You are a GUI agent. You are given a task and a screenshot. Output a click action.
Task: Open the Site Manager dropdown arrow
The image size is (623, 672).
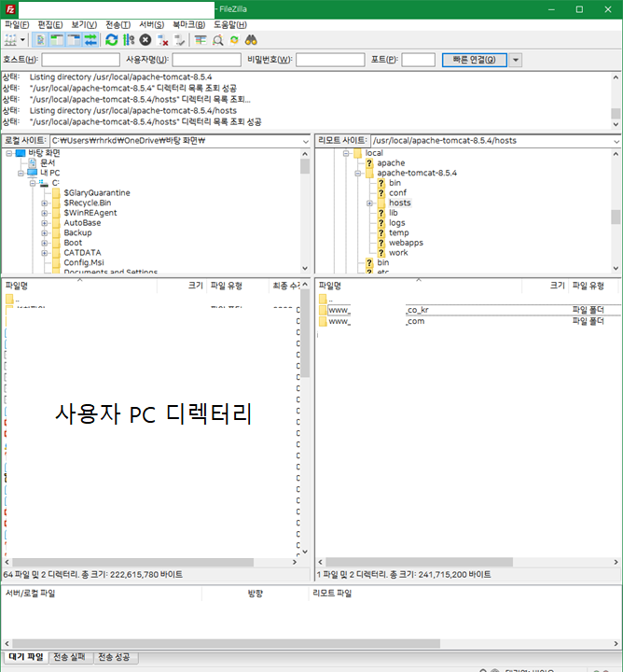[x=22, y=40]
